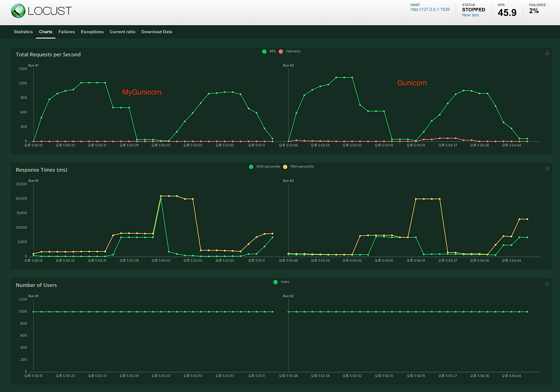Click the 25,000 axis label in Response Times
560x392 pixels.
point(21,184)
